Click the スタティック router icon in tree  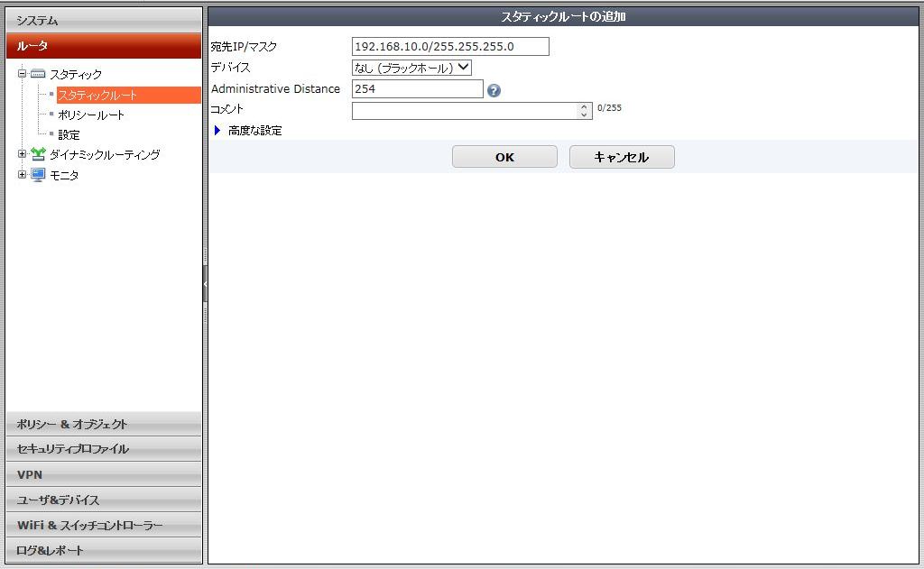tap(38, 75)
